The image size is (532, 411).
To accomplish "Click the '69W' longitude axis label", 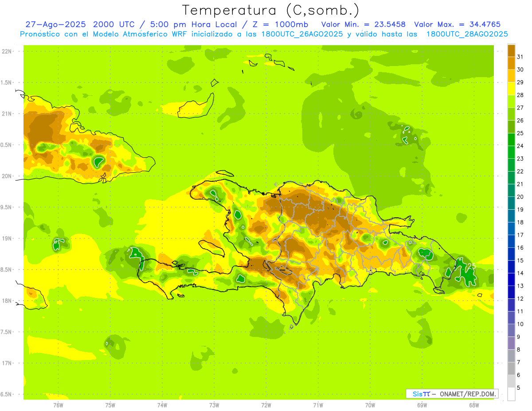I will pos(422,405).
